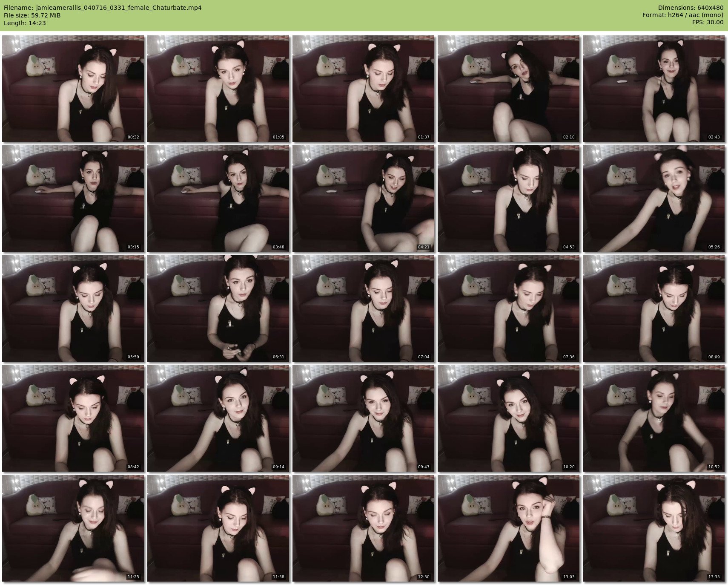Select the frame at 07:04

click(x=363, y=308)
